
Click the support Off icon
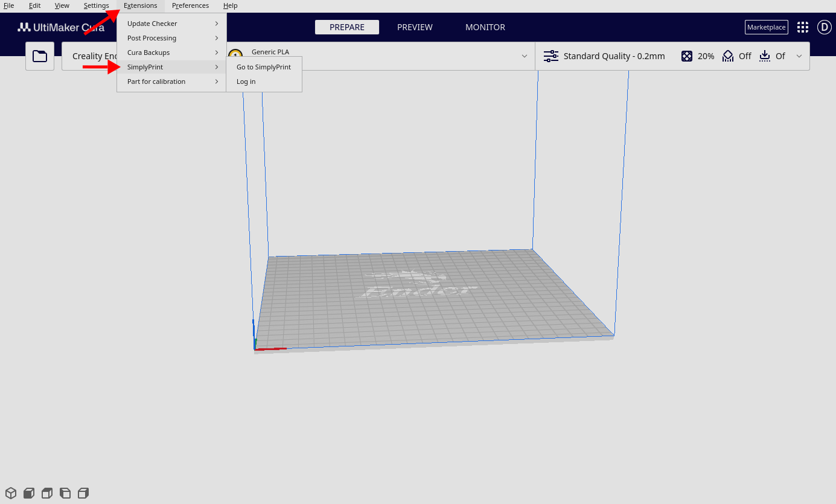[728, 56]
